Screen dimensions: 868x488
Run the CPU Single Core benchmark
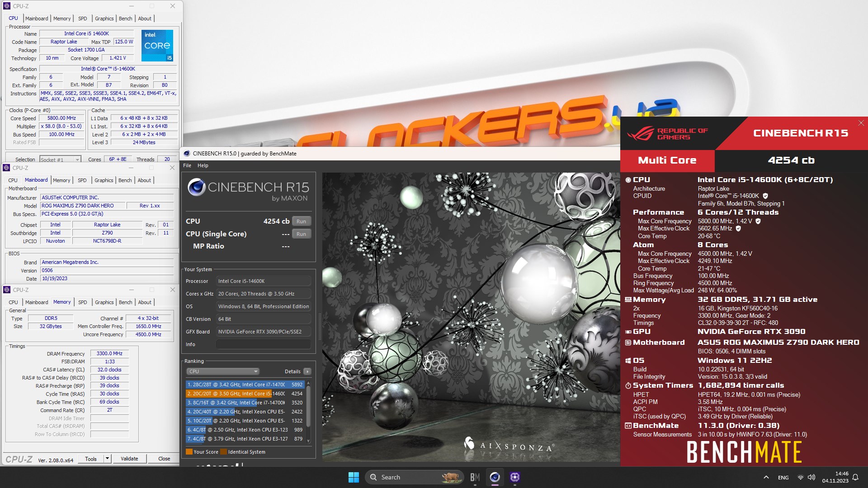[302, 234]
